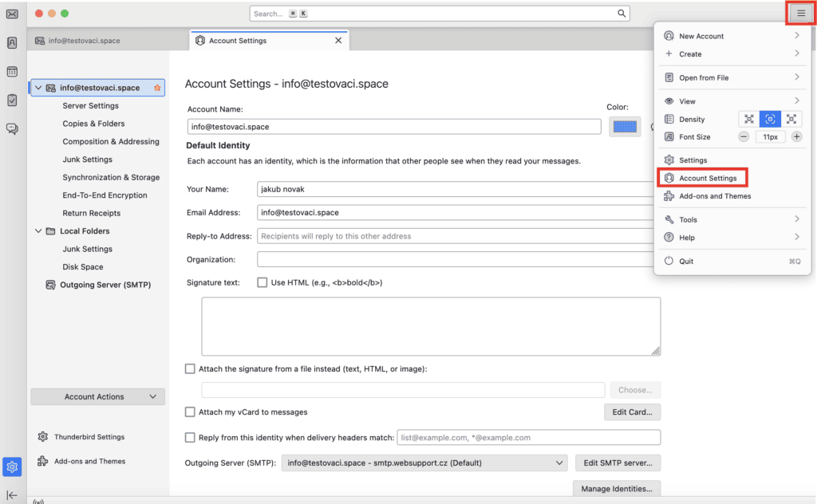
Task: Click the Add-ons puzzle icon in sidebar
Action: (x=43, y=461)
